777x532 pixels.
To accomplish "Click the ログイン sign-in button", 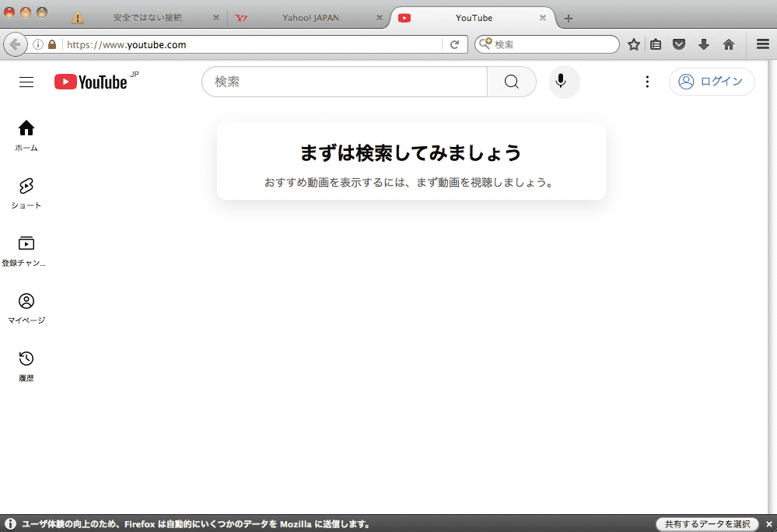I will pos(712,81).
